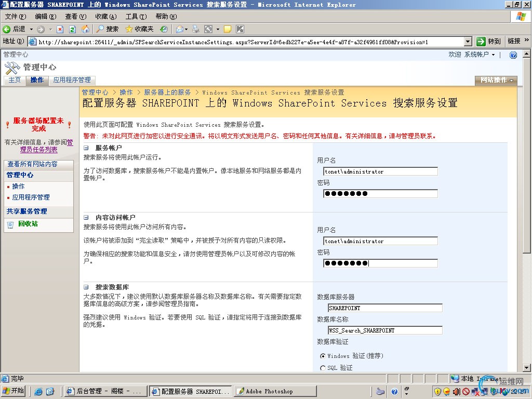Open the 欢迎 系统帐户 user menu

pos(472,55)
